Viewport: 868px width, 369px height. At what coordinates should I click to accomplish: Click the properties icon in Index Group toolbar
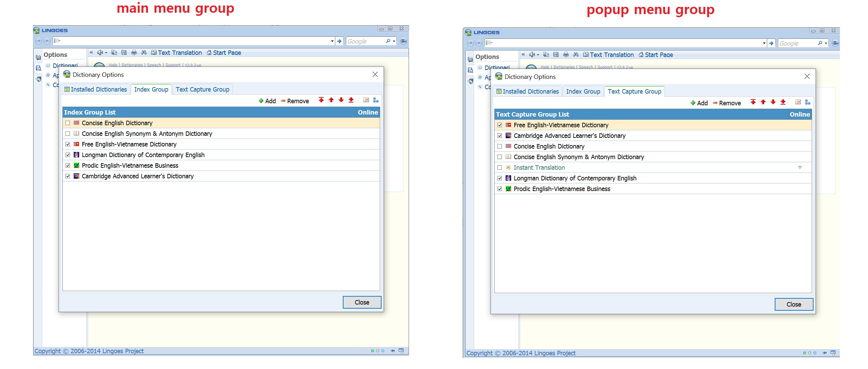(x=366, y=100)
